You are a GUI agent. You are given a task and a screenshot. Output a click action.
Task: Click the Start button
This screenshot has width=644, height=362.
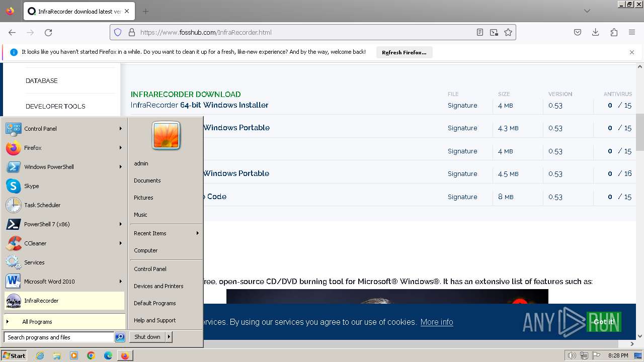click(x=14, y=355)
